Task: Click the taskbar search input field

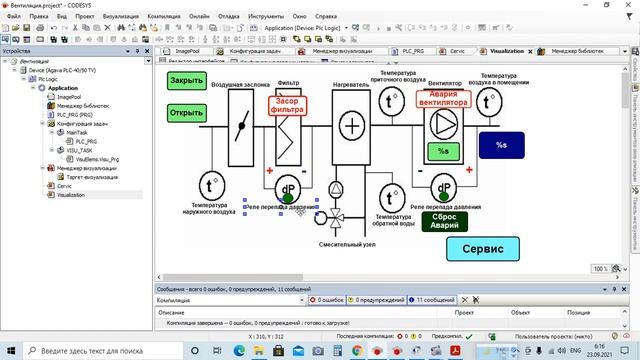Action: pos(103,351)
